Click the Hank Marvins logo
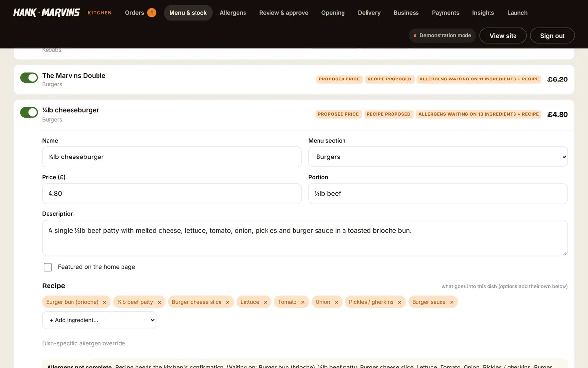Screen dimensions: 588x368 (x=47, y=12)
